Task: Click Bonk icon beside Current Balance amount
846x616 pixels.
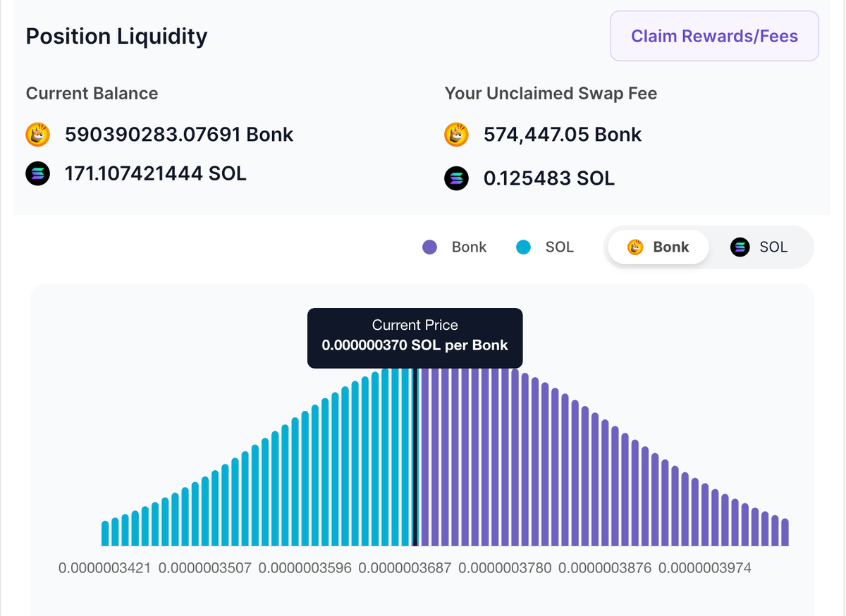Action: 38,134
